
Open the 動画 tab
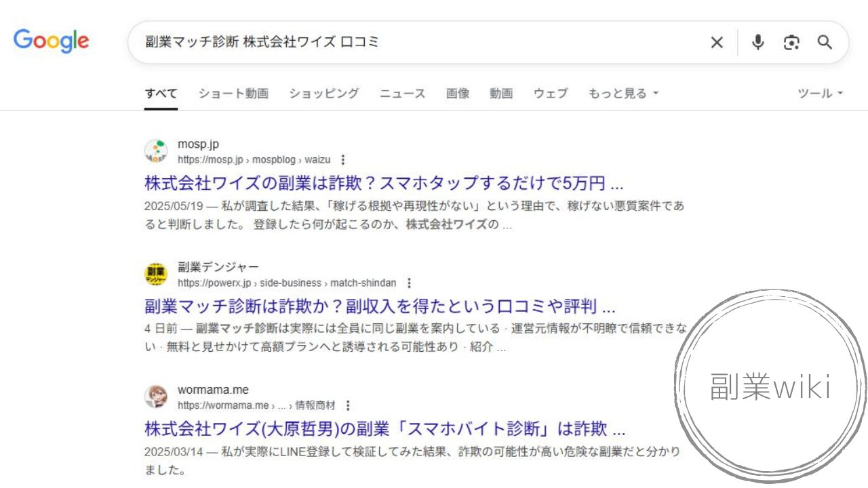(x=501, y=94)
